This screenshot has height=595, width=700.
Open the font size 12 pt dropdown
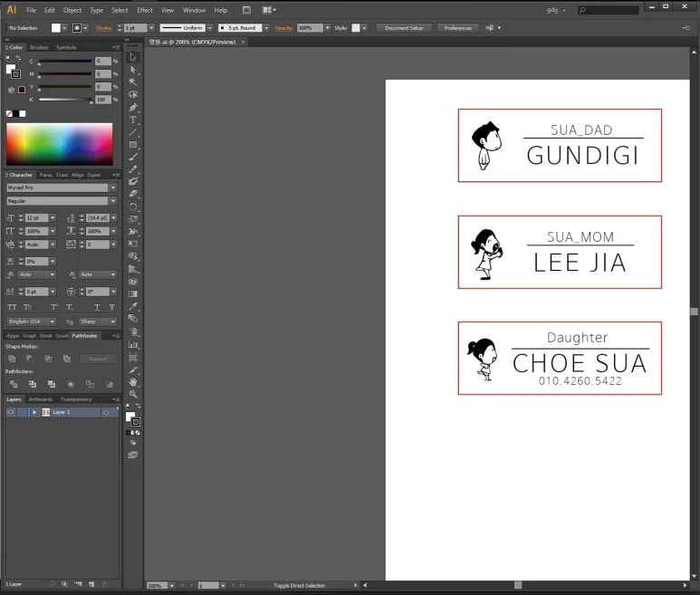53,218
